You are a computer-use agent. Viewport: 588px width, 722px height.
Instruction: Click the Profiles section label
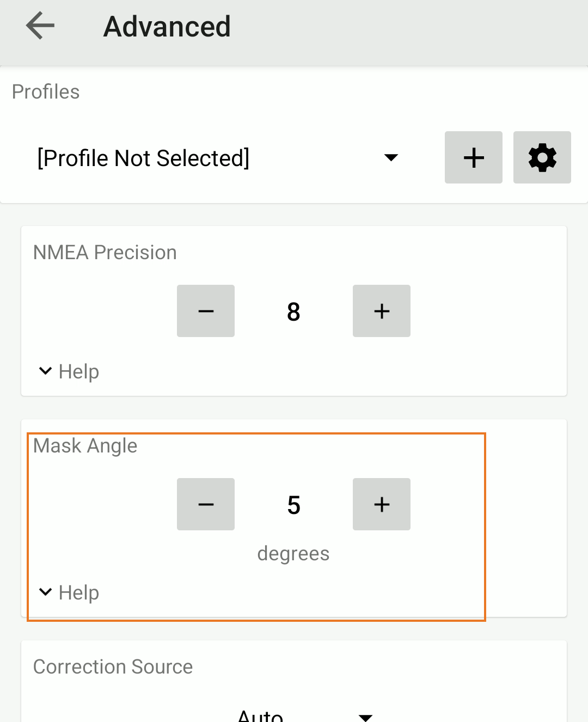(x=46, y=92)
